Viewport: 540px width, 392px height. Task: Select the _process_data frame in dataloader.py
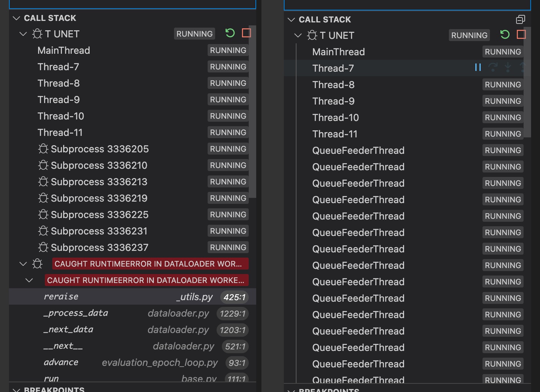click(x=76, y=313)
